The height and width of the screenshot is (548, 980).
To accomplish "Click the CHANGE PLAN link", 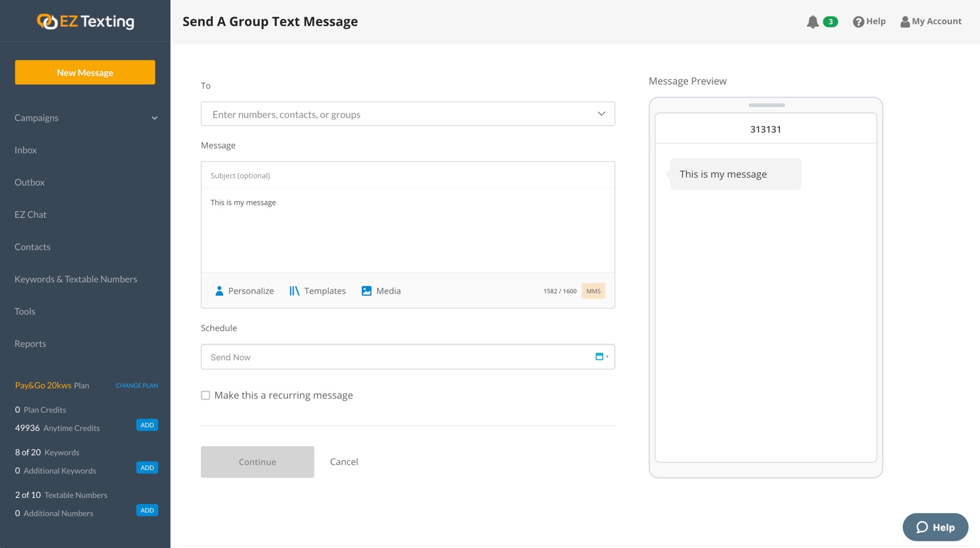I will coord(137,386).
